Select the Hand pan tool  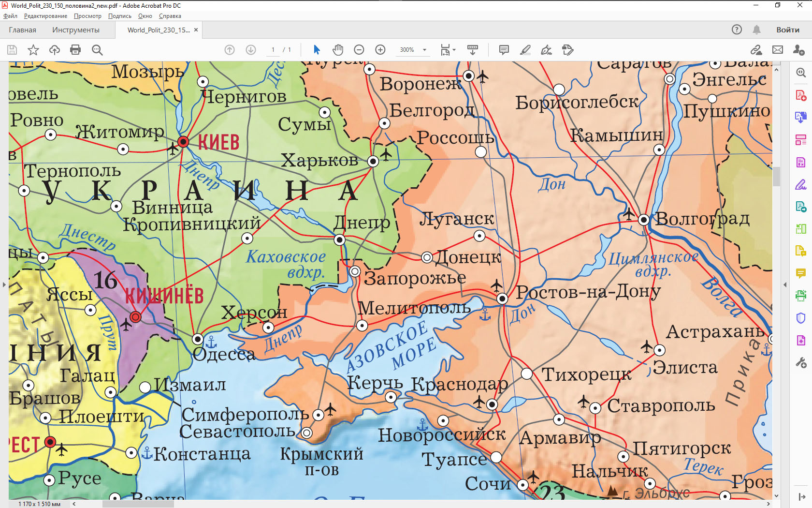[x=338, y=50]
